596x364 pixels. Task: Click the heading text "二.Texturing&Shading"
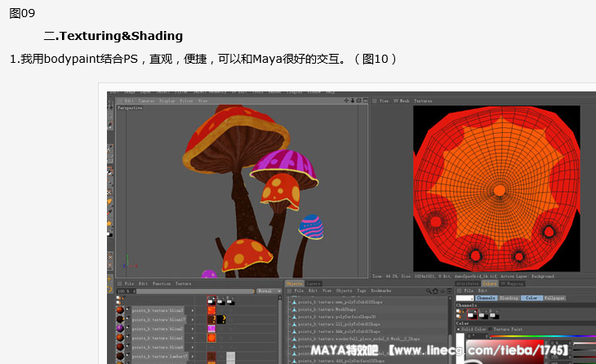point(113,36)
